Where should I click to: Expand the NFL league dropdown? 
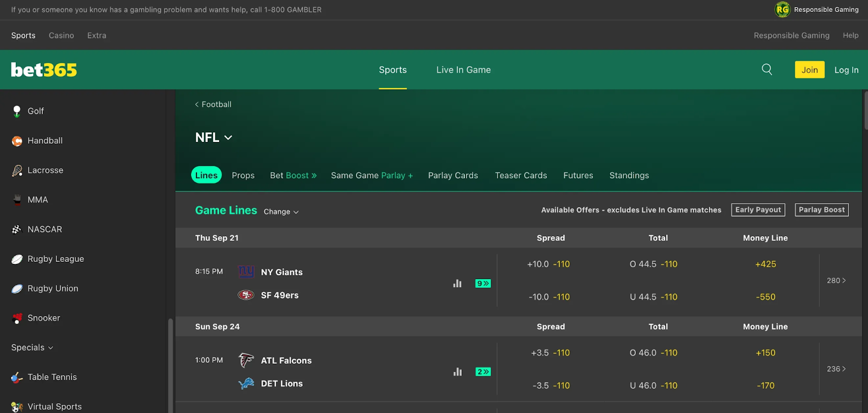click(x=214, y=138)
